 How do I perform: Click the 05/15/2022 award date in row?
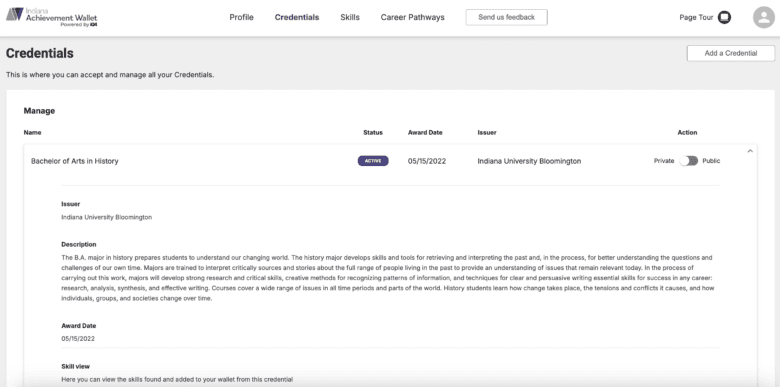[x=427, y=161]
